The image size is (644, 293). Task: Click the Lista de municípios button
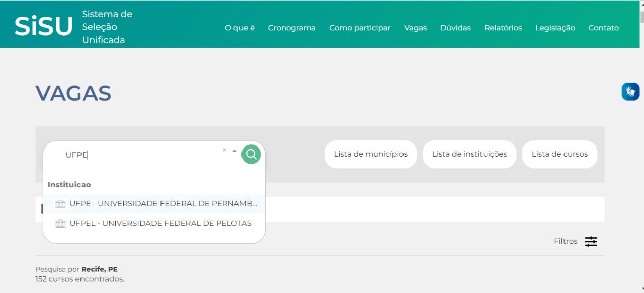(370, 154)
